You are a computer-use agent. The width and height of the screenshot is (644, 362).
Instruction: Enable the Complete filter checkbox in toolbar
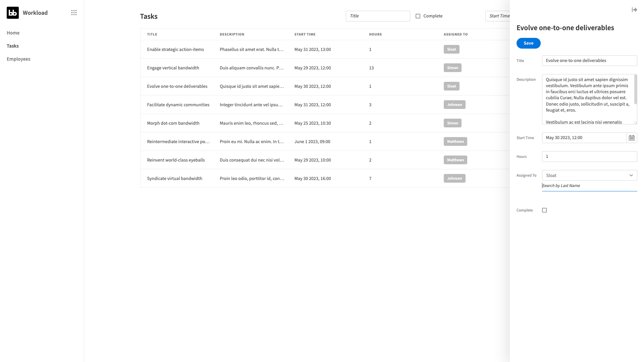tap(418, 16)
